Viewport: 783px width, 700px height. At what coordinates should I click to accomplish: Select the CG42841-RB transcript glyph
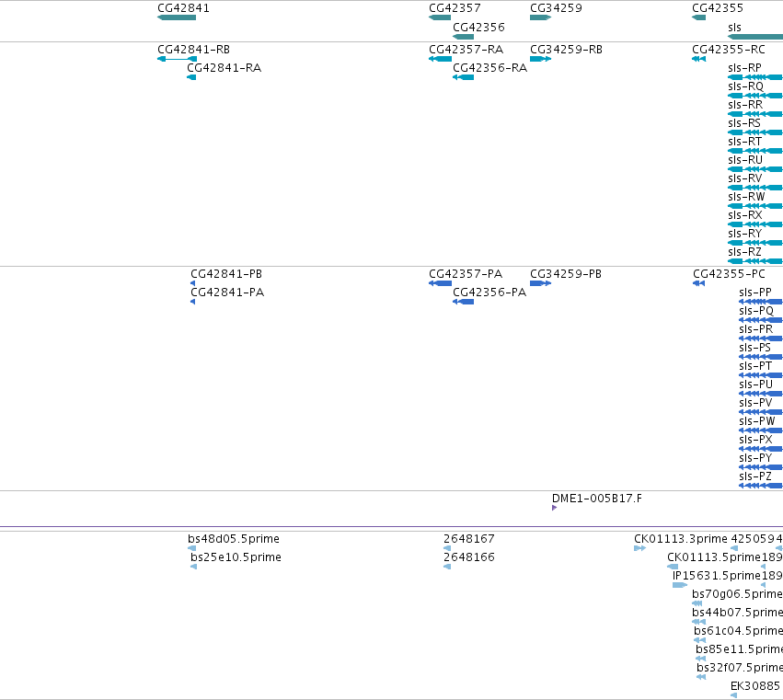(x=177, y=59)
